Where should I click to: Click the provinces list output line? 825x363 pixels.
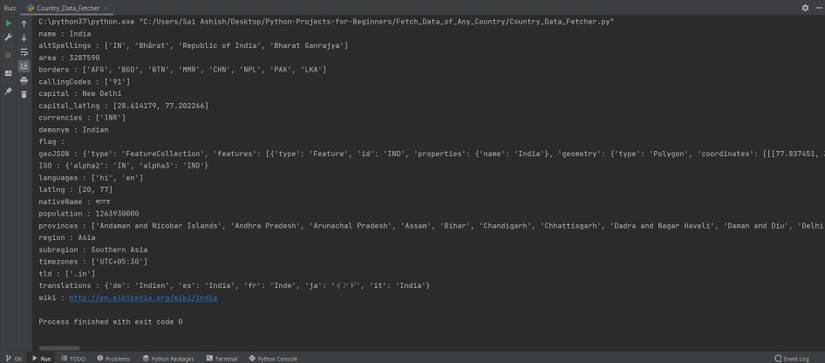tap(431, 226)
